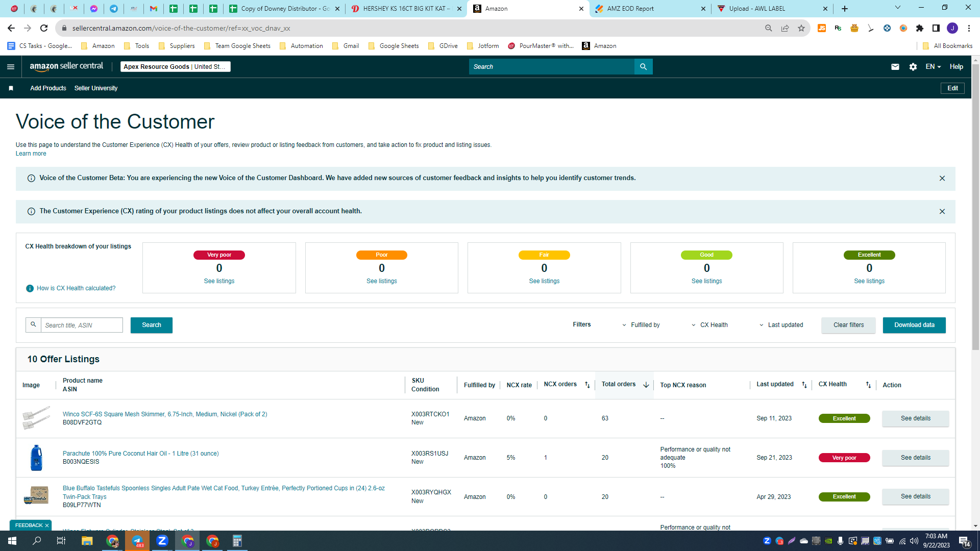
Task: Open the EN language dropdown
Action: coord(933,67)
